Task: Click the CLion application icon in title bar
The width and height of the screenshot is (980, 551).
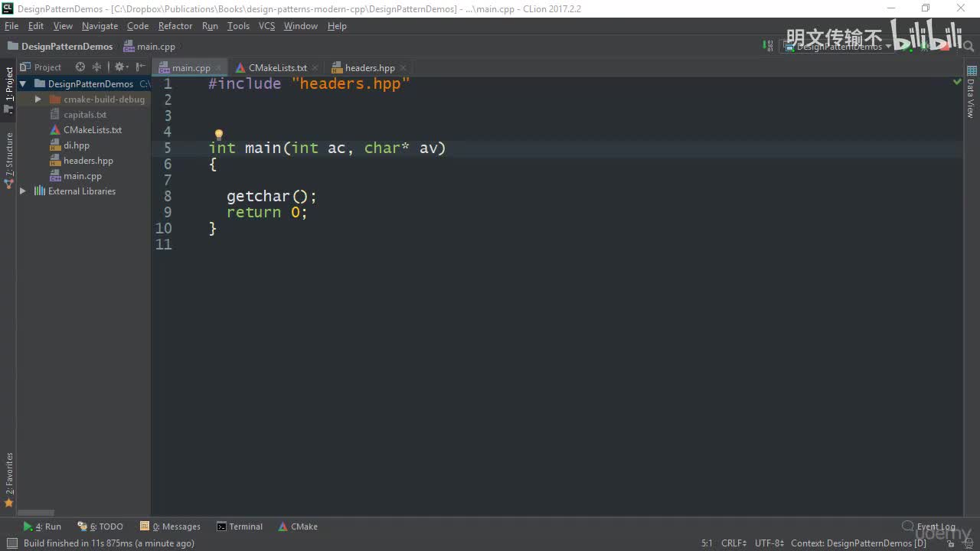Action: pyautogui.click(x=8, y=8)
